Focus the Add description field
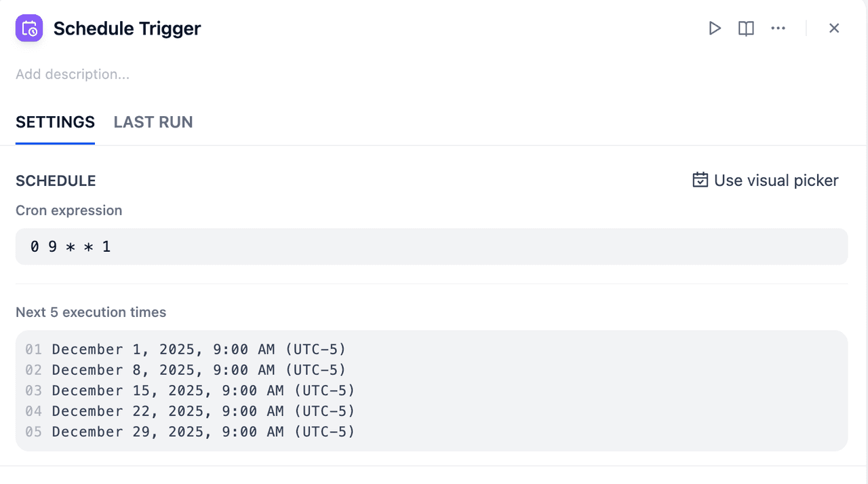The image size is (868, 484). click(x=73, y=74)
